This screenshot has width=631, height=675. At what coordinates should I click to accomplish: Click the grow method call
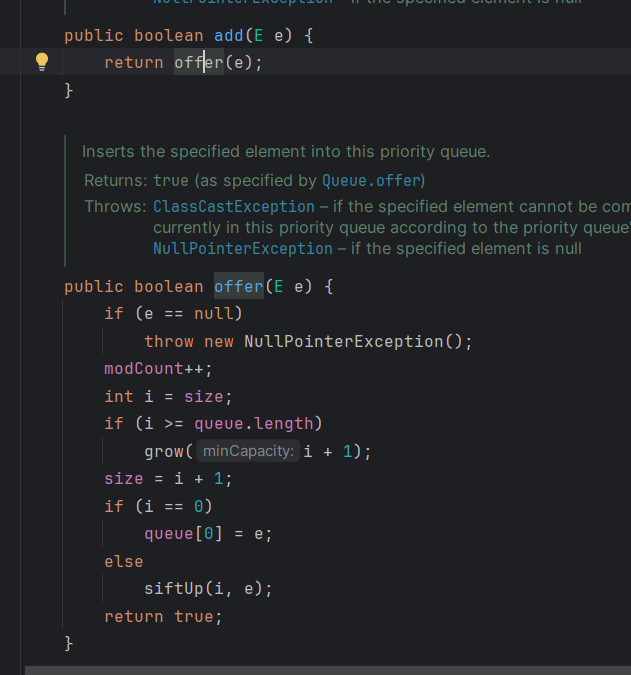163,452
